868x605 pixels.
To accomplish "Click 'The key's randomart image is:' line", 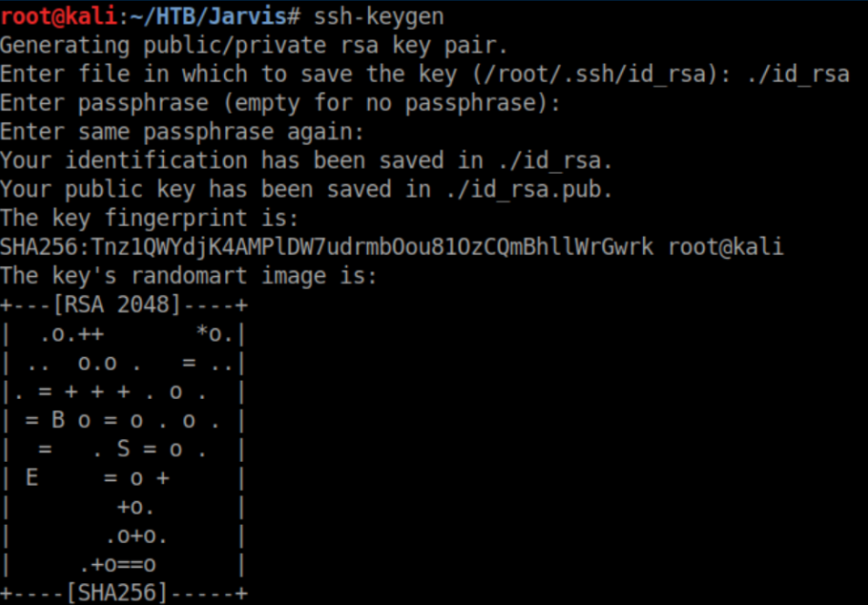I will [x=189, y=276].
